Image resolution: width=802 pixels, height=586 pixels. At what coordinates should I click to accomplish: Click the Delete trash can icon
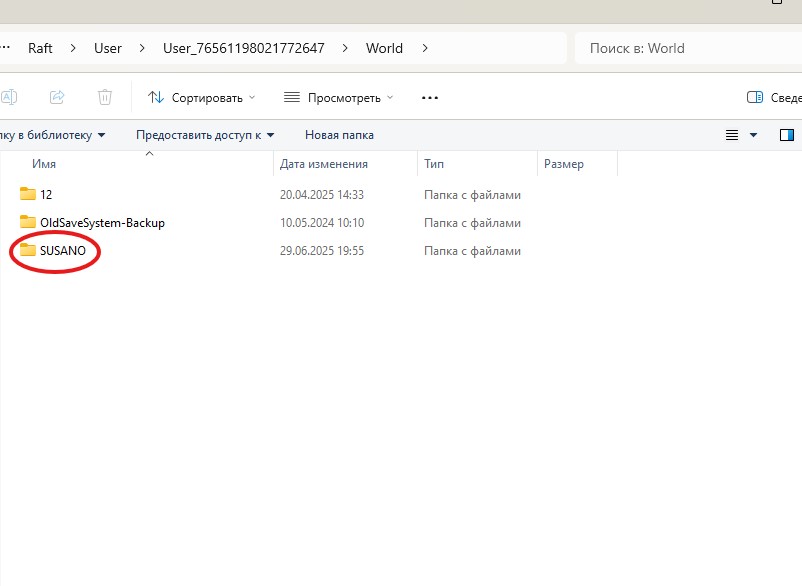coord(105,97)
